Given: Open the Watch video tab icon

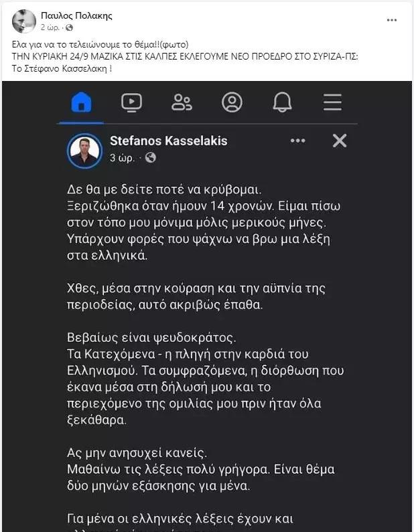Looking at the screenshot, I should [132, 102].
